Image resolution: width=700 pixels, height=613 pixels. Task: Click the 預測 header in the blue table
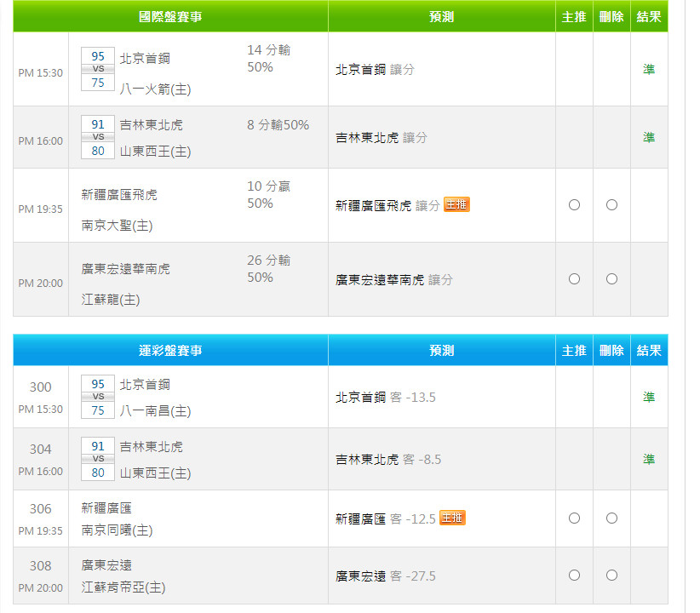click(441, 350)
